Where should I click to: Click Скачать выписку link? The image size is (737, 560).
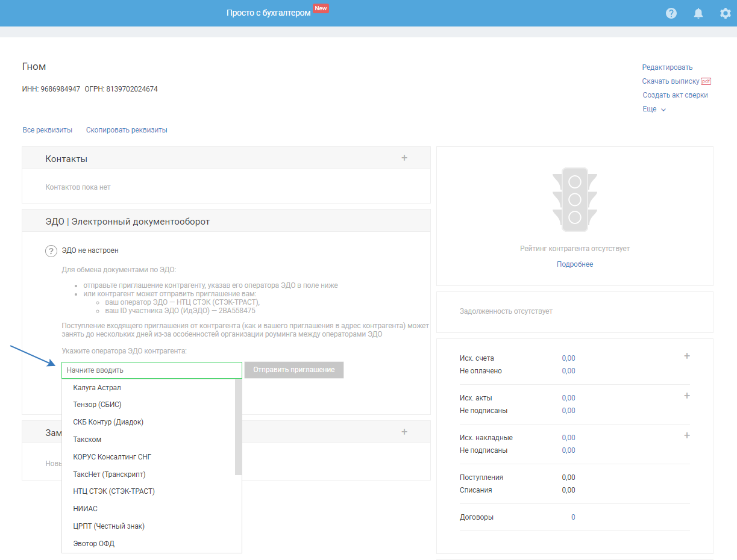[671, 81]
